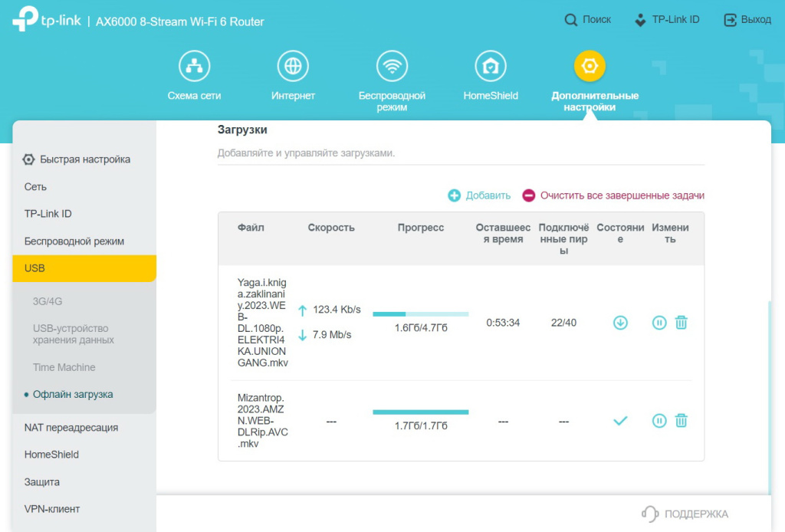Click AX6000 8-Stream Wi-Fi 6 Router title
Viewport: 785px width, 532px height.
pyautogui.click(x=179, y=21)
